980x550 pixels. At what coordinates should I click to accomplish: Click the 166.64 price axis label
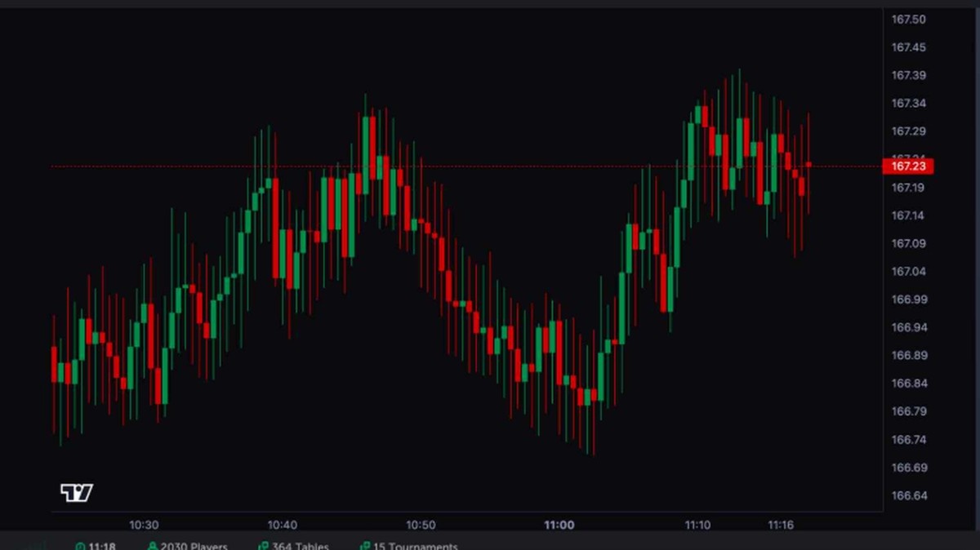tap(908, 495)
